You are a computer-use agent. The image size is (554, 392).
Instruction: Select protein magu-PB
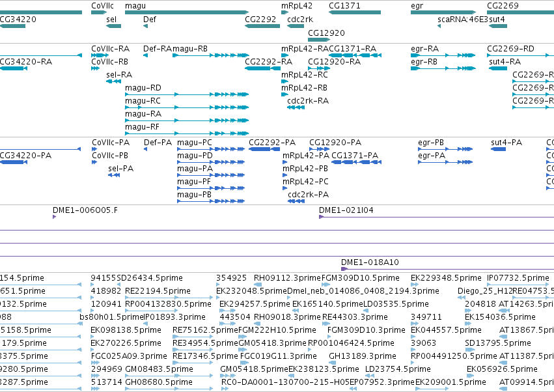click(x=211, y=201)
